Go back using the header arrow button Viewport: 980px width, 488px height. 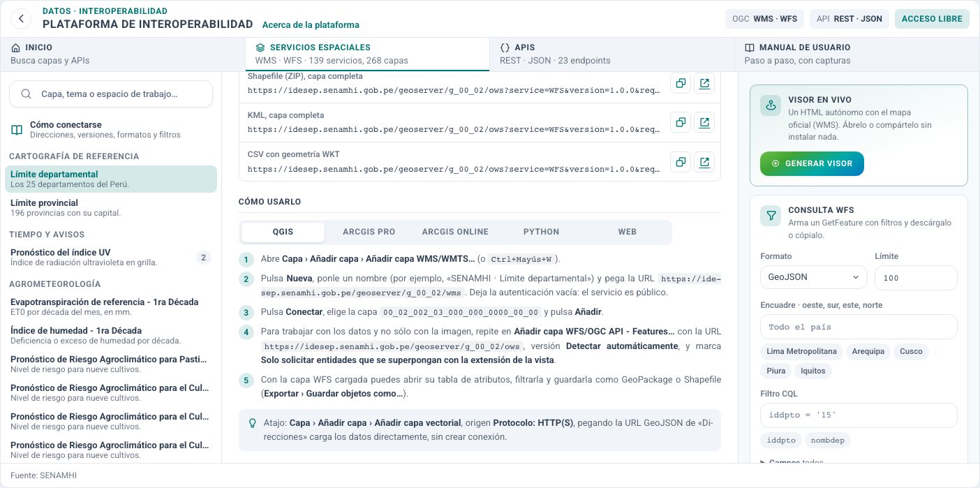tap(22, 19)
